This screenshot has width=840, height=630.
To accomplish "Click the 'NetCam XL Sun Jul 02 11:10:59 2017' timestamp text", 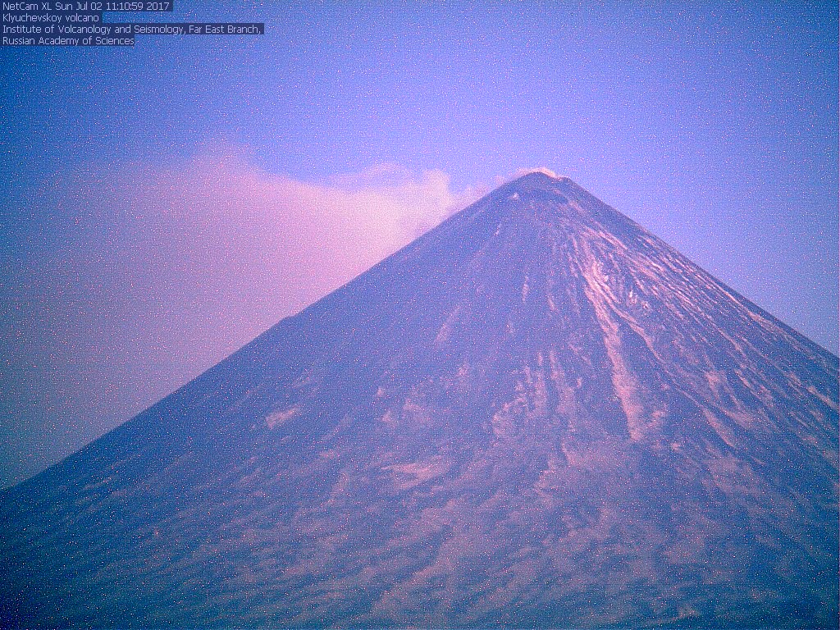I will [x=86, y=6].
